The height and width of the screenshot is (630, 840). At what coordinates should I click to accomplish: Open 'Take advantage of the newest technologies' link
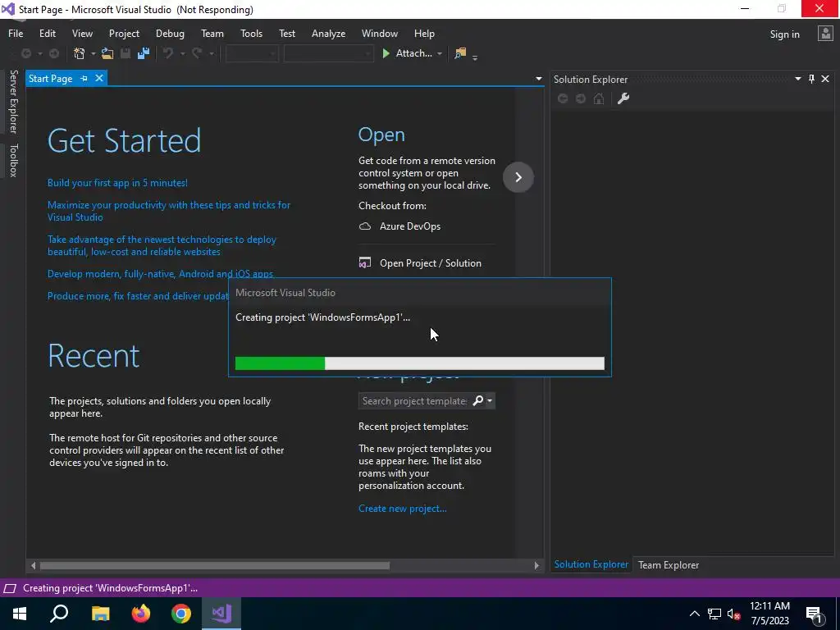coord(162,245)
